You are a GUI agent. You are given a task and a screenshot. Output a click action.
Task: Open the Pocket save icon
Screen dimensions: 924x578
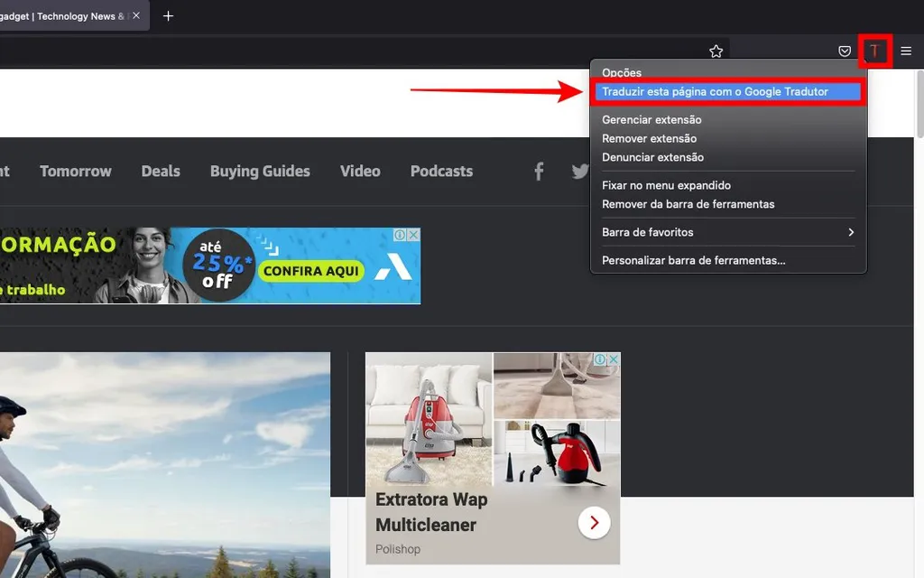click(x=845, y=51)
